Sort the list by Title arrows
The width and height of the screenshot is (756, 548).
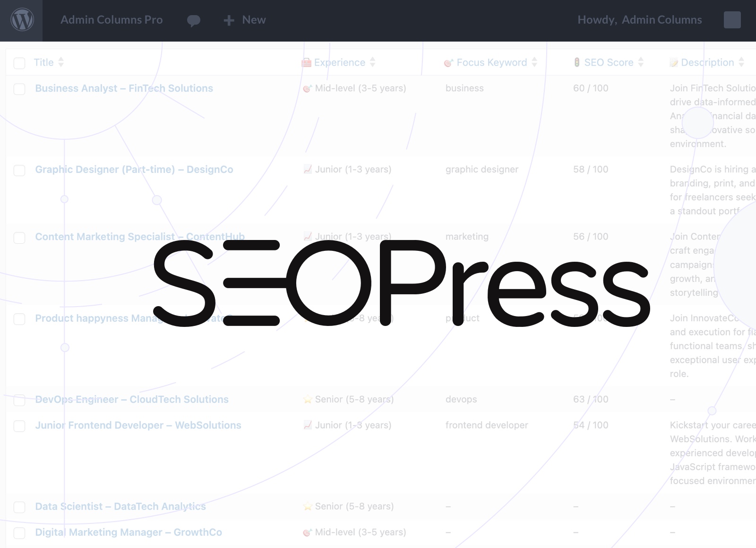pyautogui.click(x=61, y=62)
